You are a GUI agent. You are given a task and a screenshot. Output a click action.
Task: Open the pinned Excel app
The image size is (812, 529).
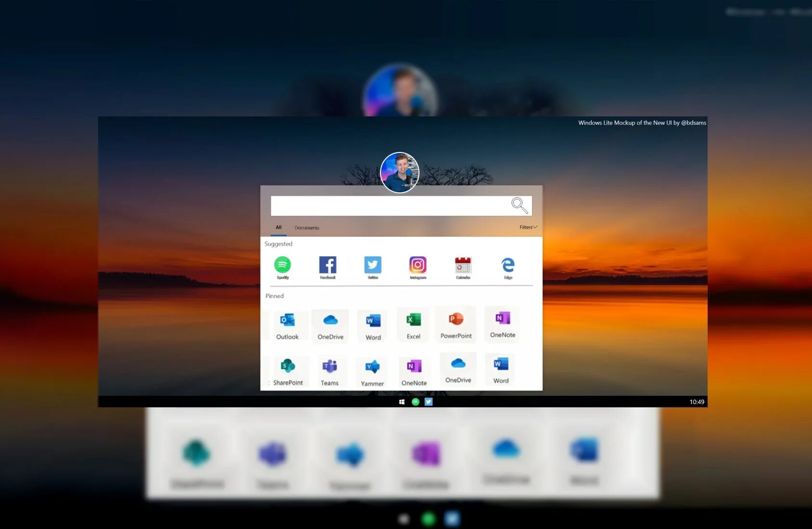pyautogui.click(x=413, y=326)
